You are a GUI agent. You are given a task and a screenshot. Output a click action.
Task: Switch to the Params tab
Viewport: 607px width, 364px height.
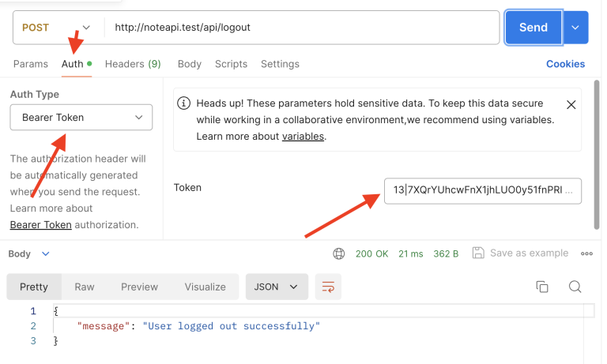(30, 64)
